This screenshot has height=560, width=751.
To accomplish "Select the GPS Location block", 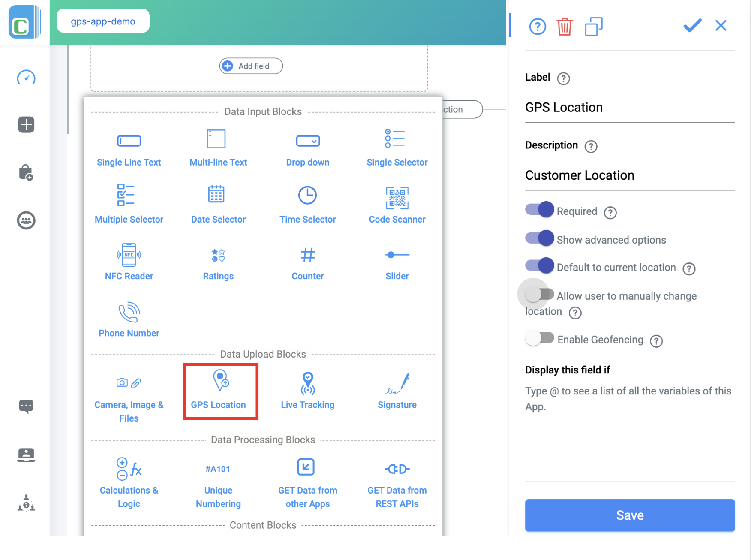I will click(220, 391).
